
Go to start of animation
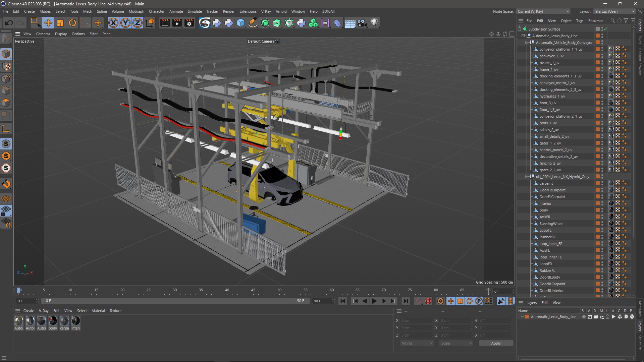click(x=343, y=301)
